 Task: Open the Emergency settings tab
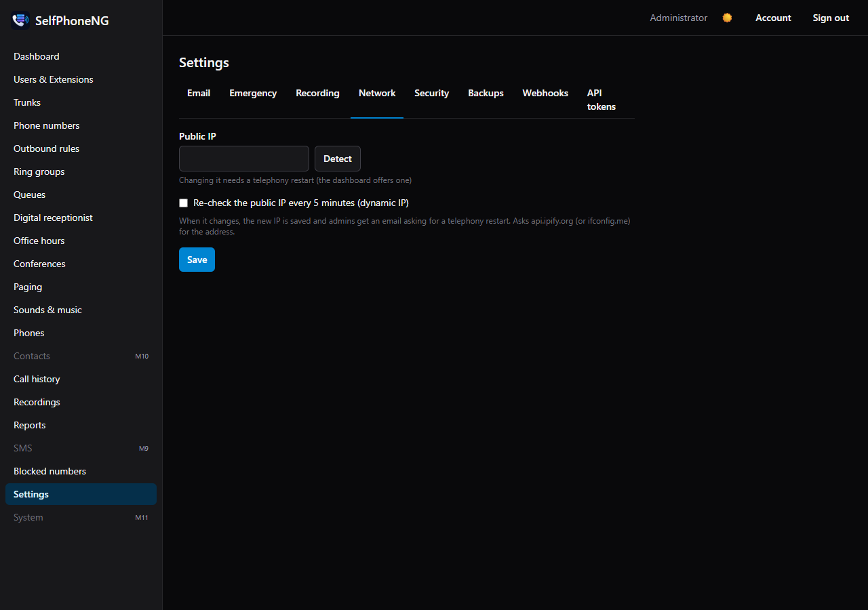[253, 93]
